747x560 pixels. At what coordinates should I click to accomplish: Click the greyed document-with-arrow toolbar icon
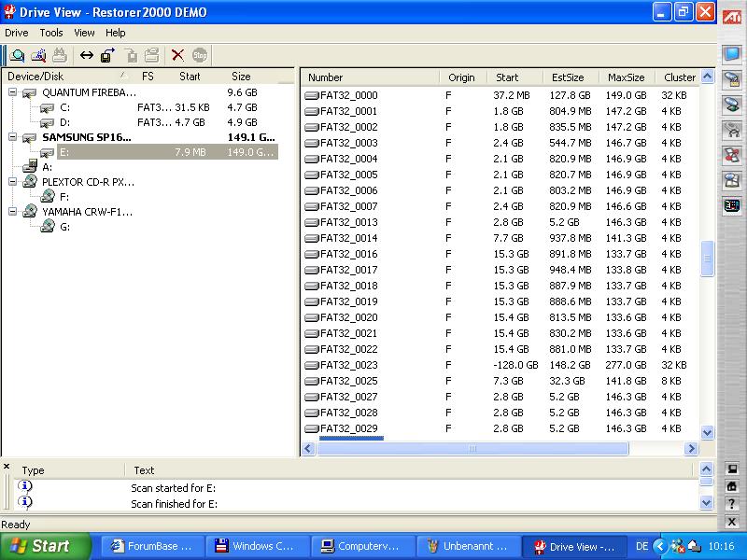point(132,56)
